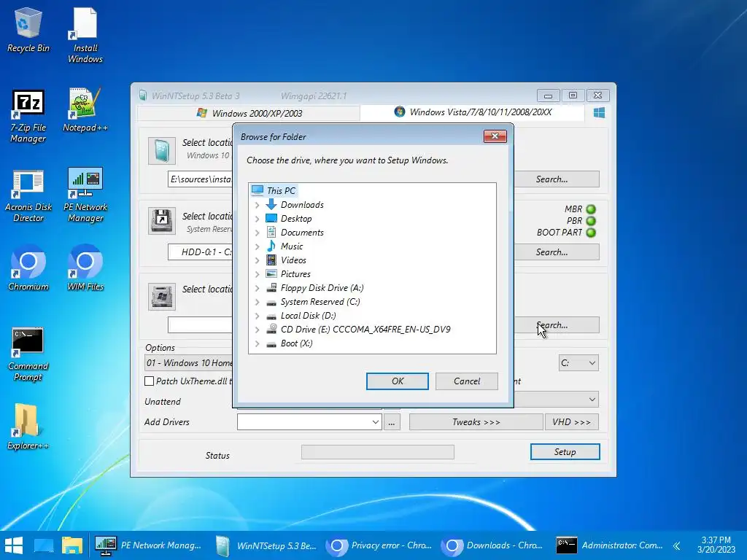The image size is (747, 560).
Task: Expand the Floppy Disk Drive (A:) node
Action: tap(258, 288)
